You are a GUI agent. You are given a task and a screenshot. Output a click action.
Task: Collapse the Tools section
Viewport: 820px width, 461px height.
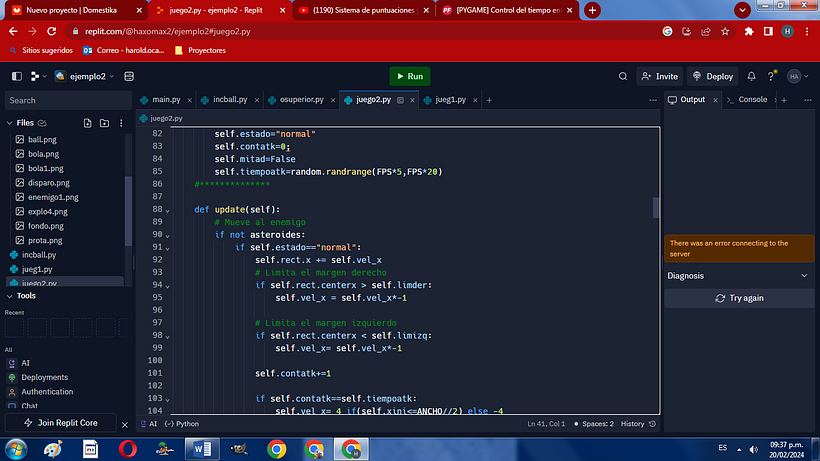pyautogui.click(x=9, y=296)
